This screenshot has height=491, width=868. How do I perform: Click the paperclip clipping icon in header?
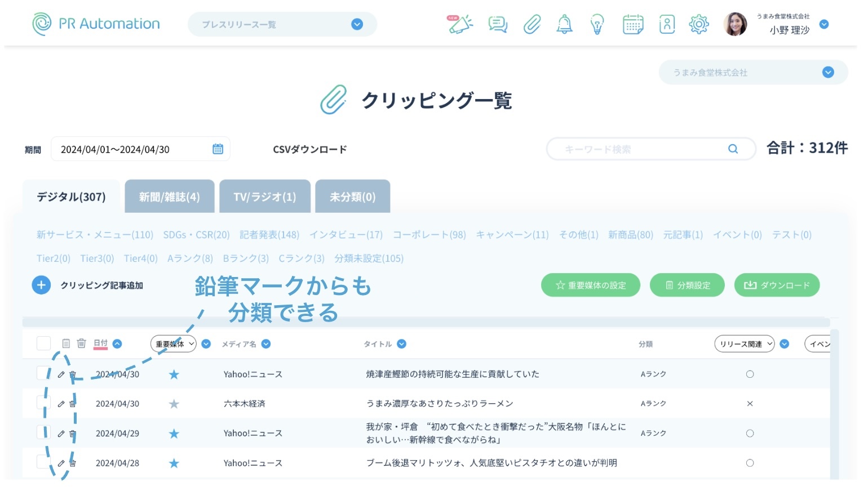[532, 24]
